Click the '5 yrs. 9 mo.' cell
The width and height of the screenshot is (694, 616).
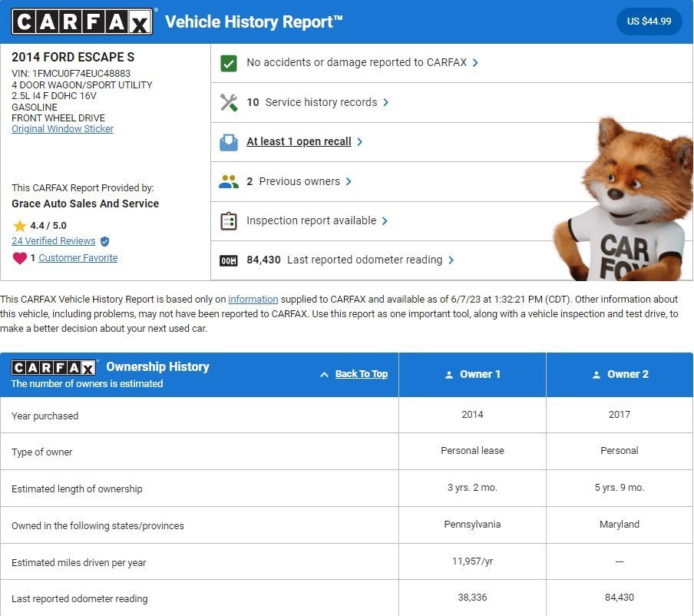(620, 488)
